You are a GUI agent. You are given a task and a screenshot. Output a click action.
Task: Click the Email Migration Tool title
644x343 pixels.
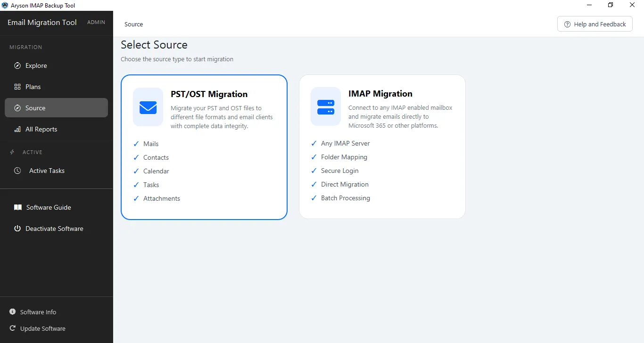[42, 22]
